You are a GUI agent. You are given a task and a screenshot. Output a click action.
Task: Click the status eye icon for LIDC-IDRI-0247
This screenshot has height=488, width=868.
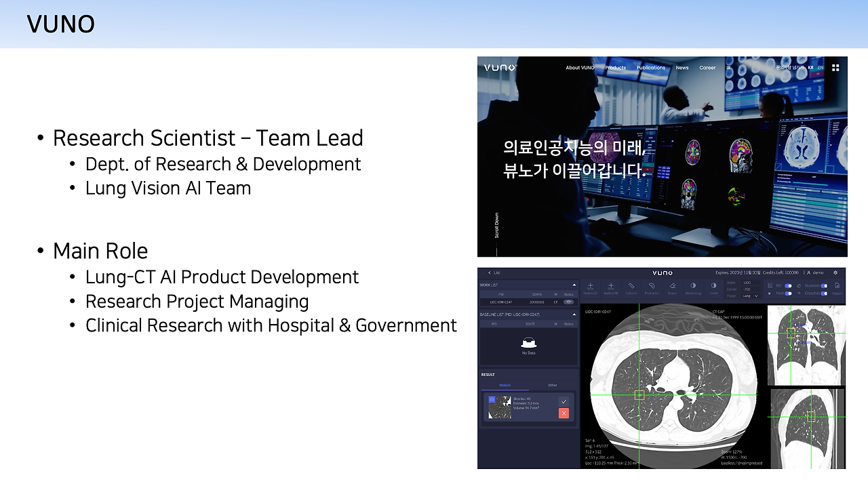point(568,302)
